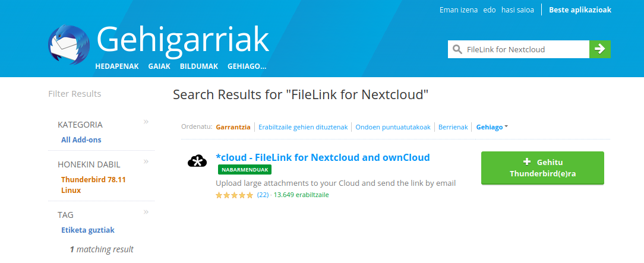Viewport: 644px width, 263px height.
Task: Click hasi saioa login link
Action: pyautogui.click(x=517, y=10)
